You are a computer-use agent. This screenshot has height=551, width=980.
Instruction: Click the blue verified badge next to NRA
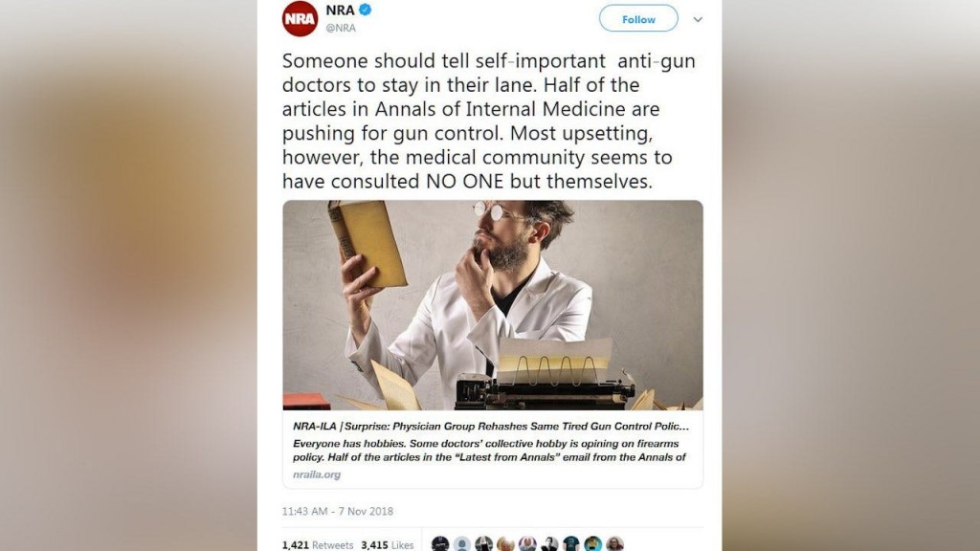pyautogui.click(x=365, y=10)
